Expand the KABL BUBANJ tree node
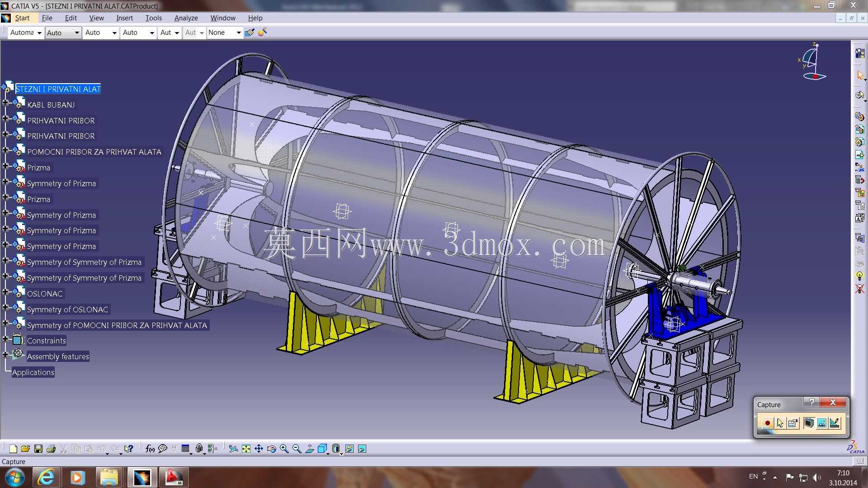 point(5,103)
